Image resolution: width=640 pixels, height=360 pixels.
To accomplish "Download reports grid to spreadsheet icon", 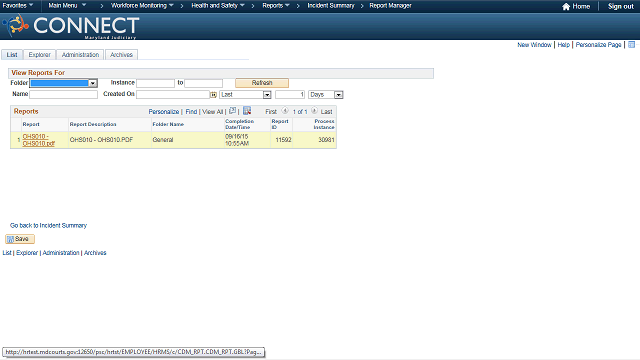I will tap(247, 111).
